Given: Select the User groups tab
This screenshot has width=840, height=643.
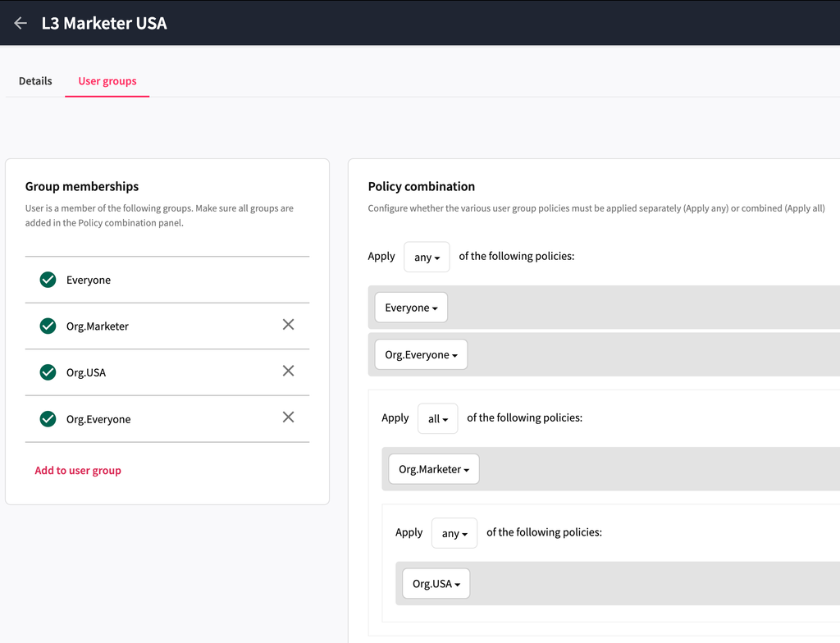Looking at the screenshot, I should [x=107, y=81].
